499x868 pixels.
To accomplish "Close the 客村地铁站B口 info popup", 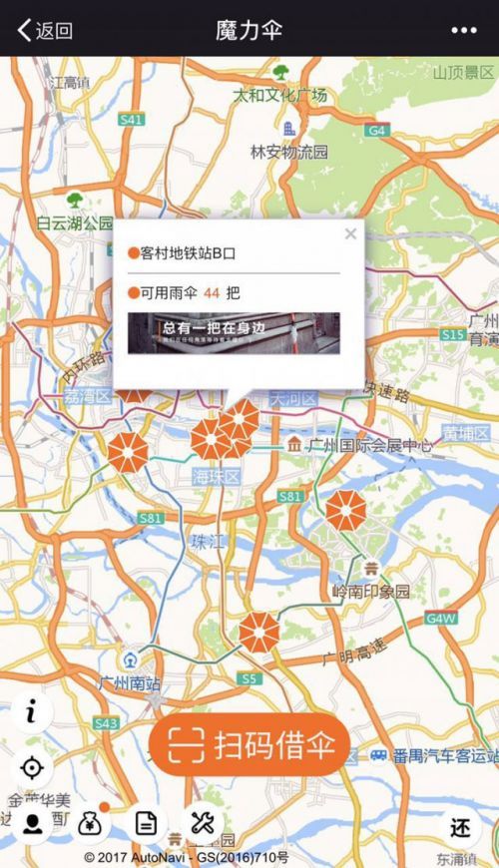I will 350,234.
